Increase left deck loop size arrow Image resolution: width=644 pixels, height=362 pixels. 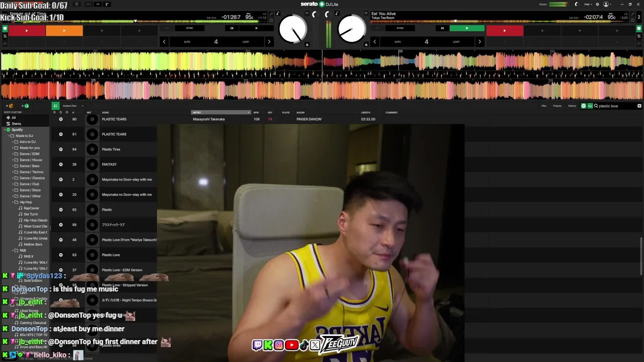(269, 42)
